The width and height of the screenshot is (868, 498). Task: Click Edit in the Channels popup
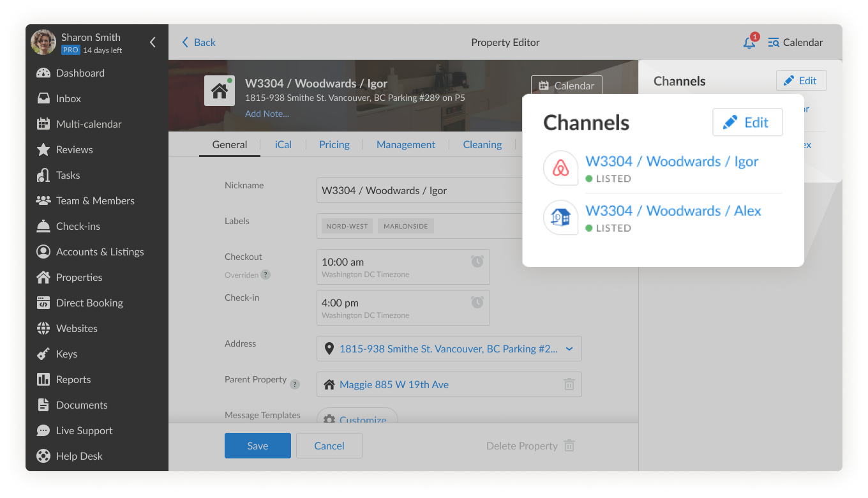(x=747, y=122)
